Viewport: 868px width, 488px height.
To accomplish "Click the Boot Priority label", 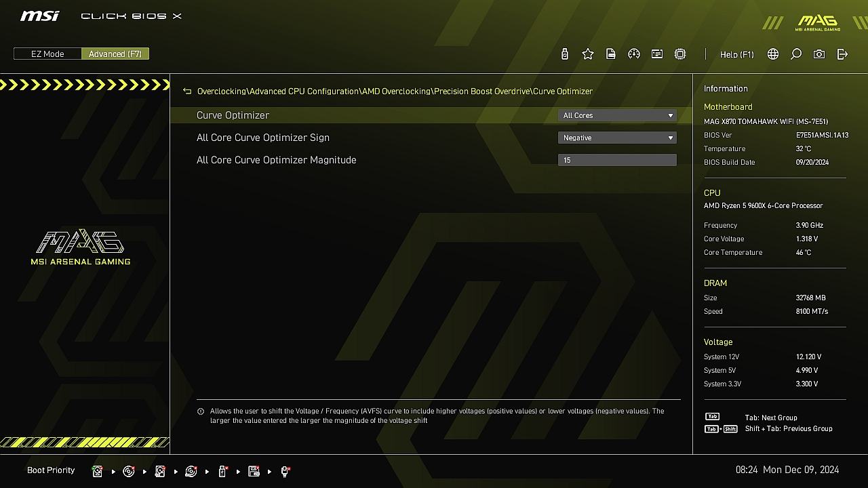I will (x=51, y=470).
